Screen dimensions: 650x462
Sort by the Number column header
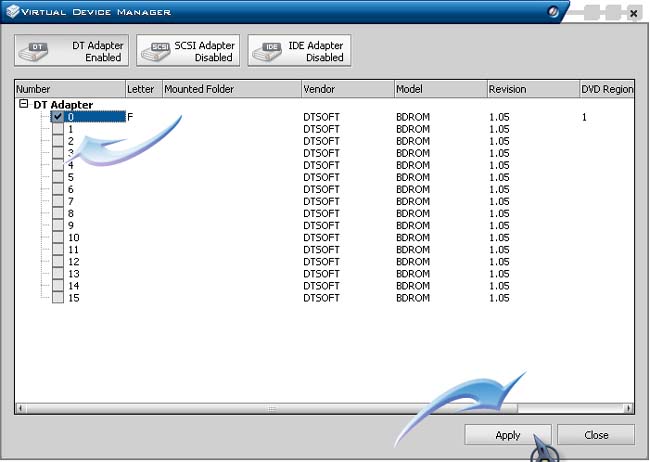pos(70,89)
